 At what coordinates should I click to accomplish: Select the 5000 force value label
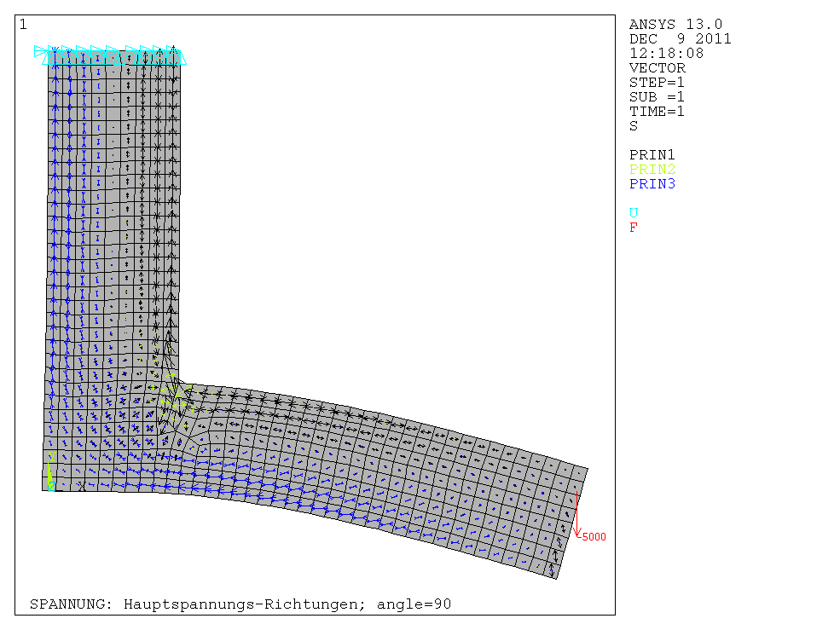point(594,537)
